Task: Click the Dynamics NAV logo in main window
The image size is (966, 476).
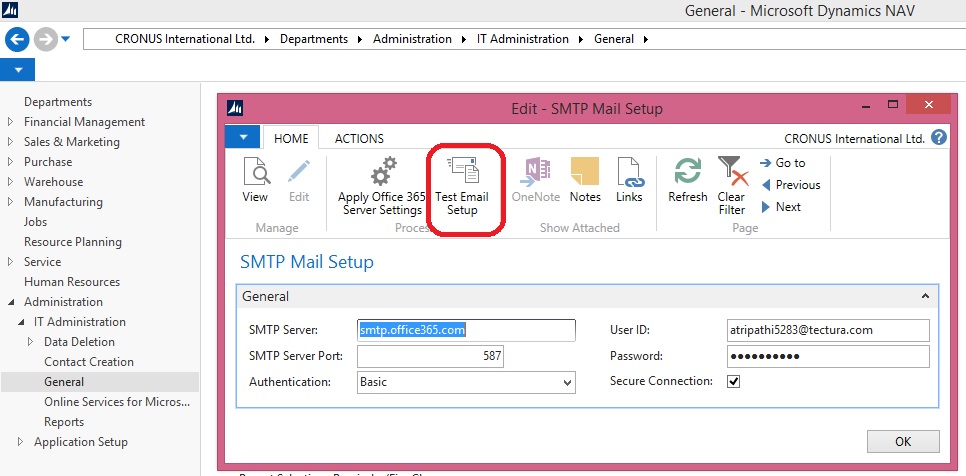Action: (x=10, y=10)
